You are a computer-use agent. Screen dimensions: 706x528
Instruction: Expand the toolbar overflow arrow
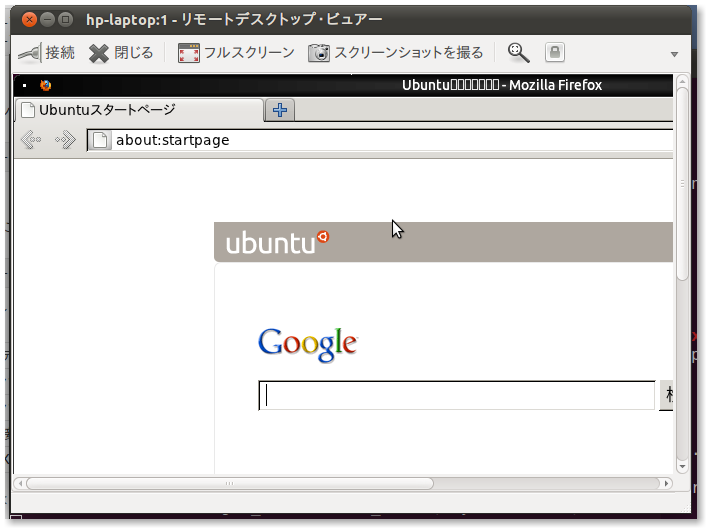click(674, 54)
